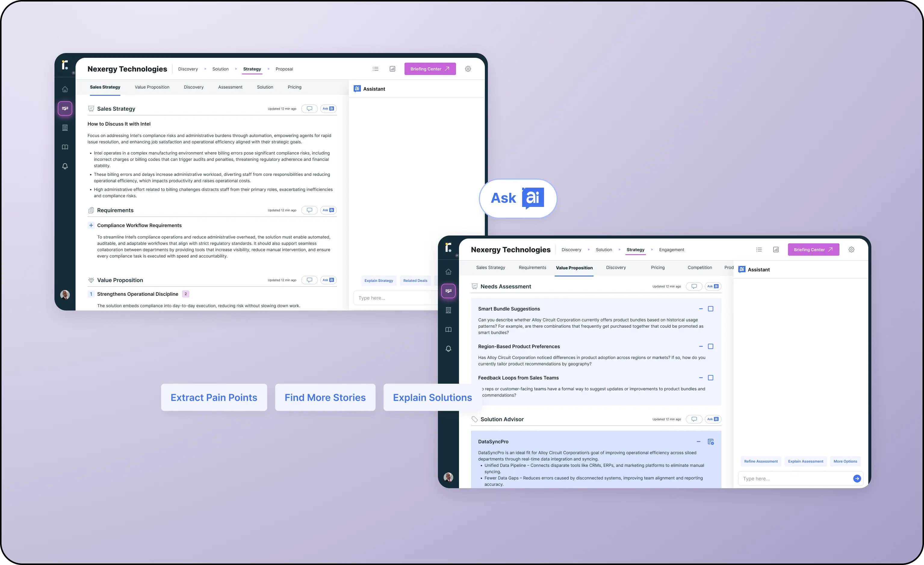Click Ask AI in the Needs Assessment section
This screenshot has width=924, height=565.
pos(713,286)
